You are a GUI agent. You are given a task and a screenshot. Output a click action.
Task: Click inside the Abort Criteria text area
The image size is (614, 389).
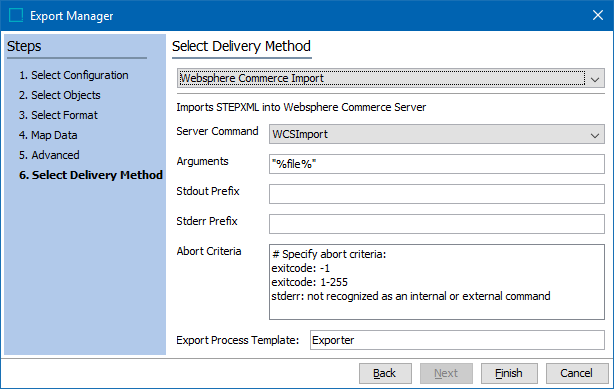(x=437, y=282)
